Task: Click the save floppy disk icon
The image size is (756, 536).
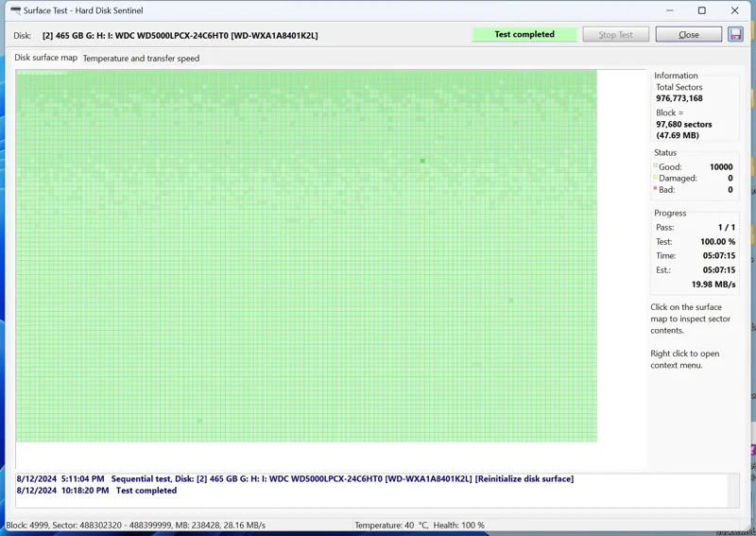Action: click(x=735, y=34)
